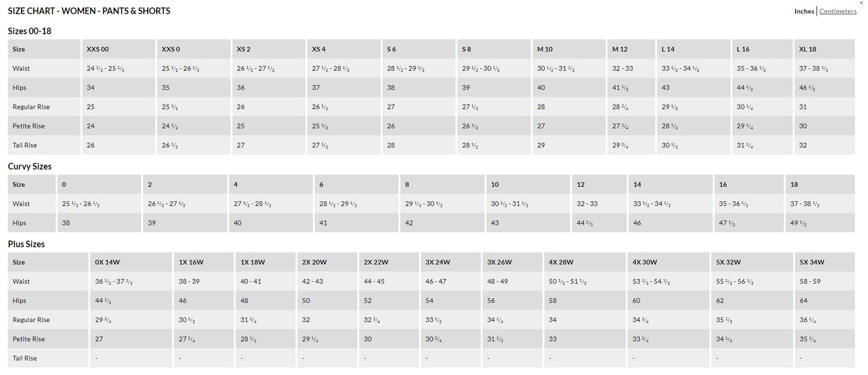Click the XL 18 size column header
Screen dimensions: 868x375
coord(807,49)
